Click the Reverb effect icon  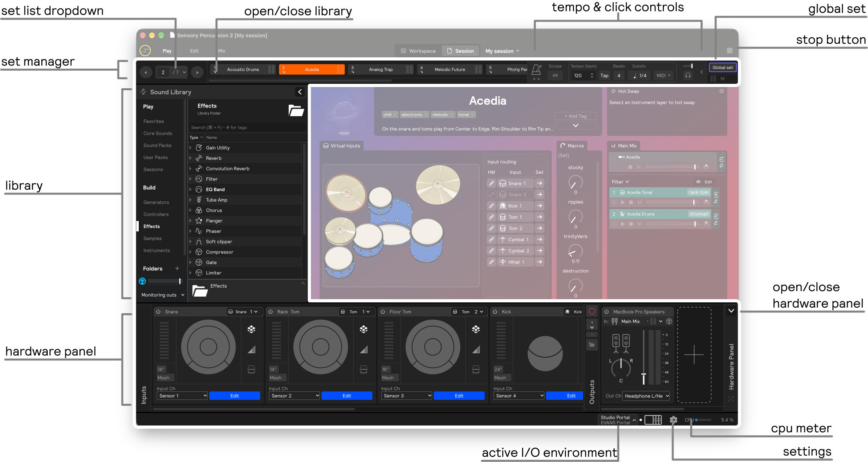tap(198, 158)
